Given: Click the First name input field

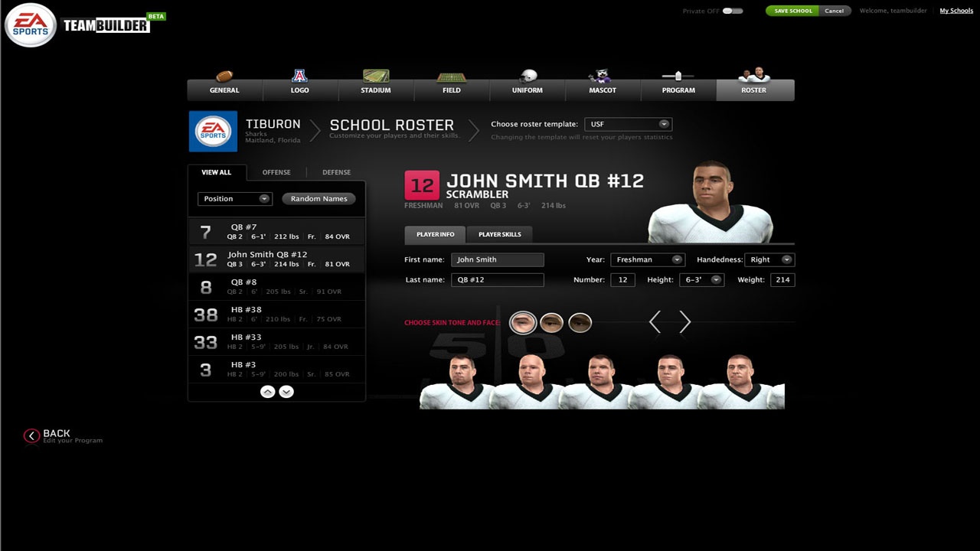Looking at the screenshot, I should pyautogui.click(x=498, y=259).
